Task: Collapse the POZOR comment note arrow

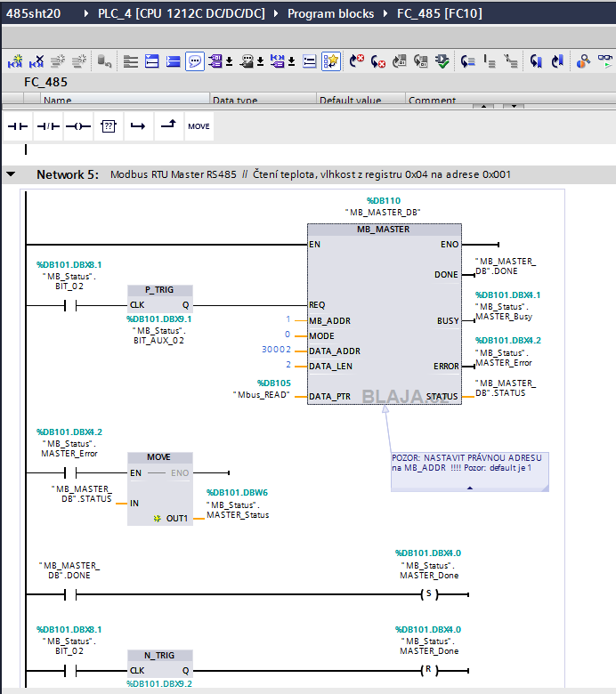Action: pyautogui.click(x=470, y=488)
